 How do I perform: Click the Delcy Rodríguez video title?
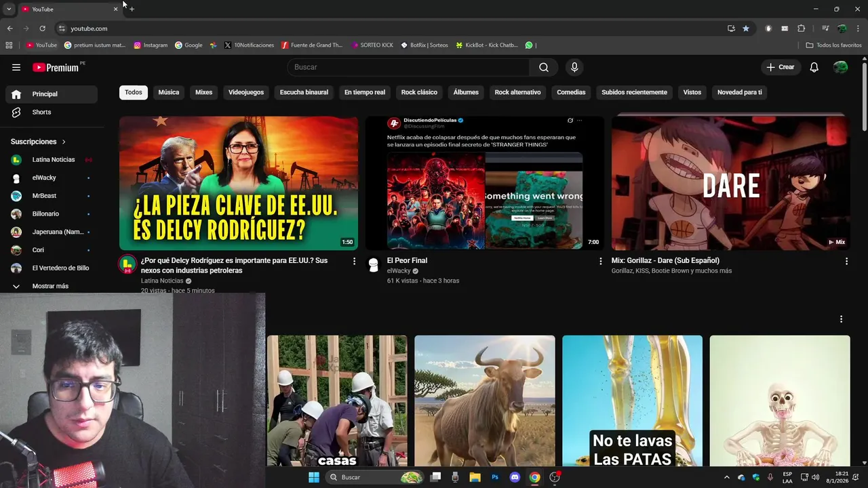(x=234, y=265)
